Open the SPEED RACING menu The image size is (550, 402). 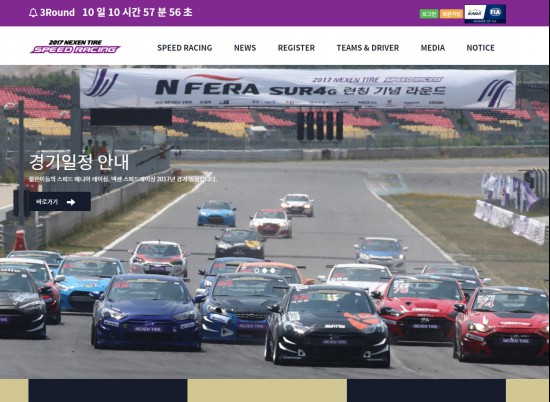(185, 48)
